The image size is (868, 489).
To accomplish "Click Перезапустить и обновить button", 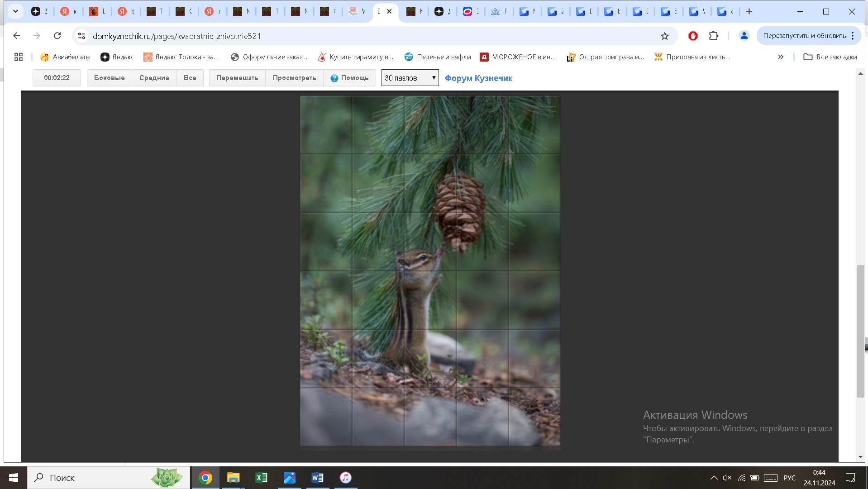I will click(x=804, y=36).
